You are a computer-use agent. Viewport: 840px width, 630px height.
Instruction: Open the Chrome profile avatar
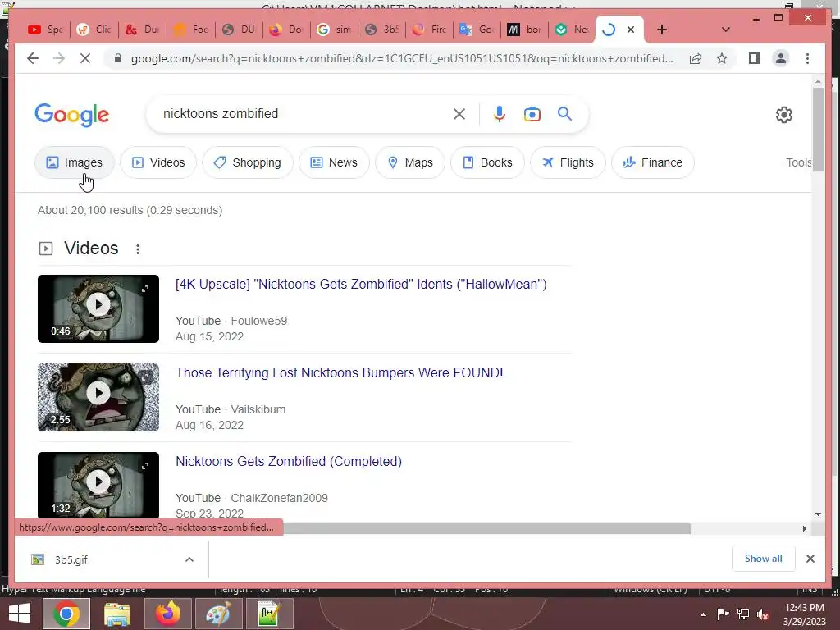(781, 58)
